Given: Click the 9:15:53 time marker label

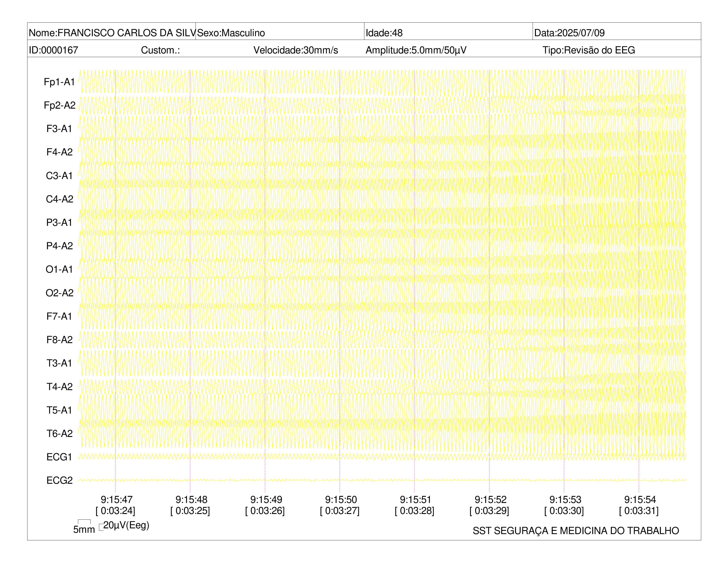Looking at the screenshot, I should coord(565,500).
